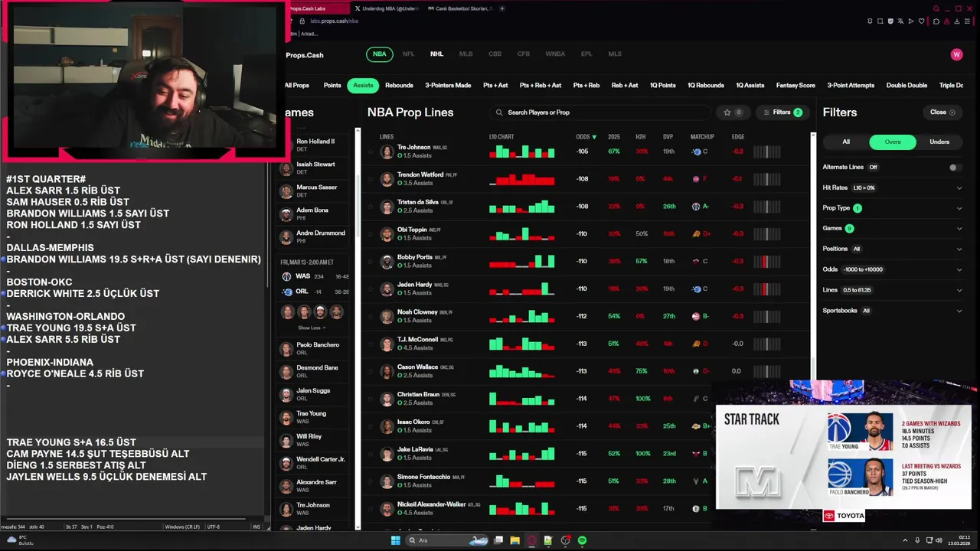Viewport: 980px width, 551px height.
Task: Click the Bobby Portis player avatar
Action: [387, 262]
